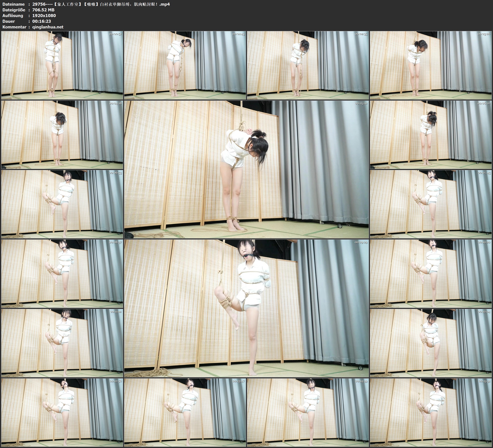The width and height of the screenshot is (493, 448).
Task: Select the thumbnail at 00:01:43
Action: (x=185, y=65)
